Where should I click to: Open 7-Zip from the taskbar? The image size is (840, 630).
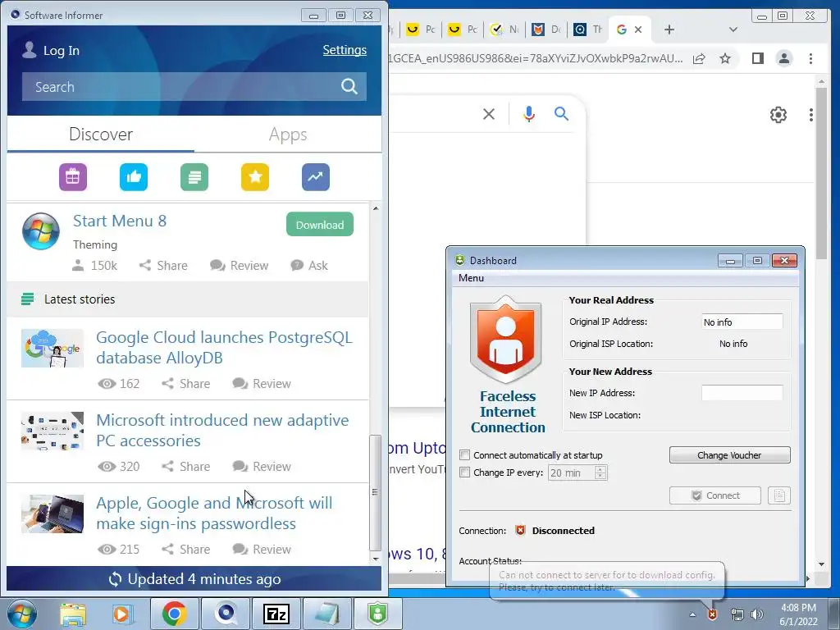tap(276, 614)
